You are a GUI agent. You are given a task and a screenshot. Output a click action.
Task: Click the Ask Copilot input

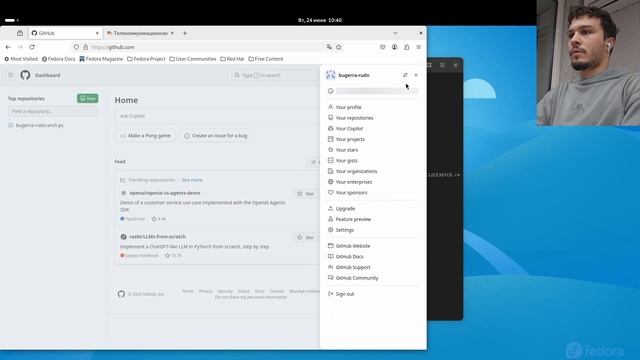[x=218, y=116]
